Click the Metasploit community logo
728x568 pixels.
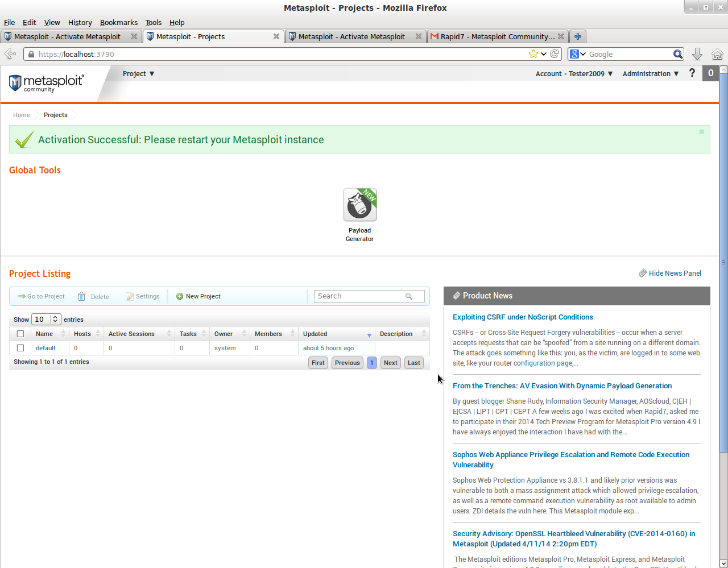coord(47,83)
